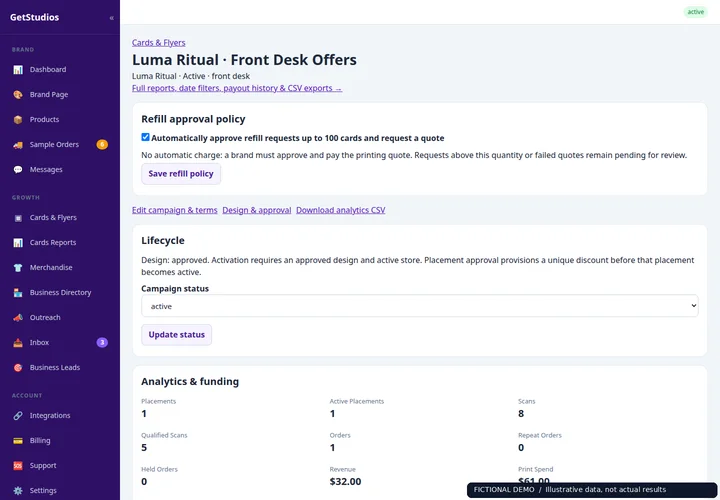The width and height of the screenshot is (720, 500).
Task: Click the Products box icon
Action: 18,119
